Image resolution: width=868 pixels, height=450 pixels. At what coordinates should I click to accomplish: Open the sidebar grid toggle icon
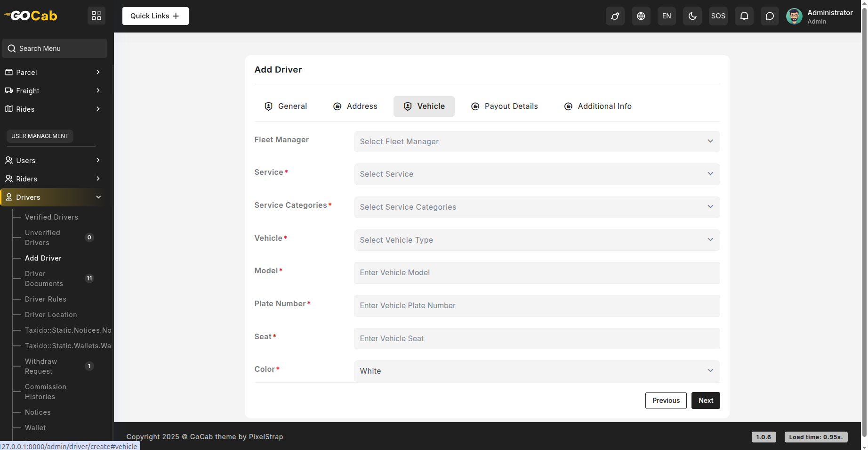click(x=96, y=16)
